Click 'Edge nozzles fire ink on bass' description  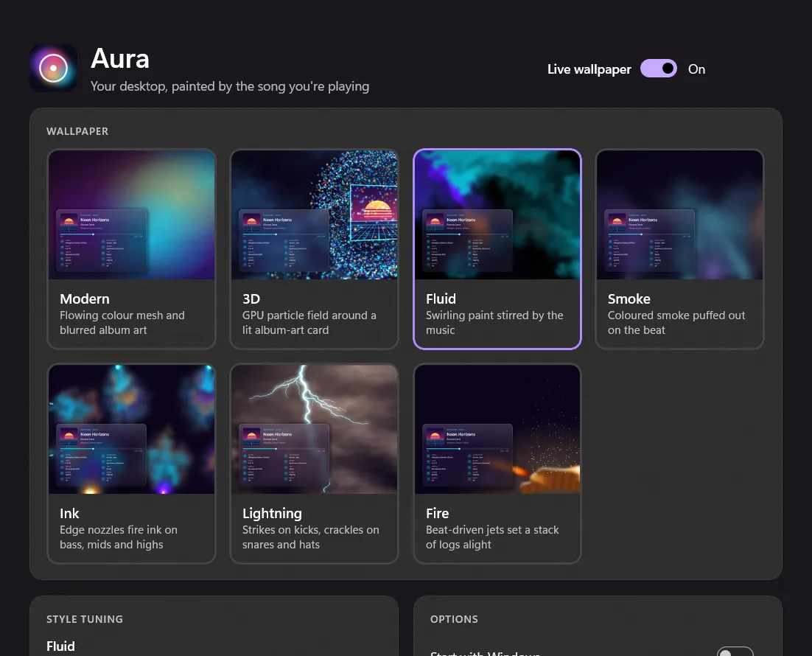tap(119, 537)
